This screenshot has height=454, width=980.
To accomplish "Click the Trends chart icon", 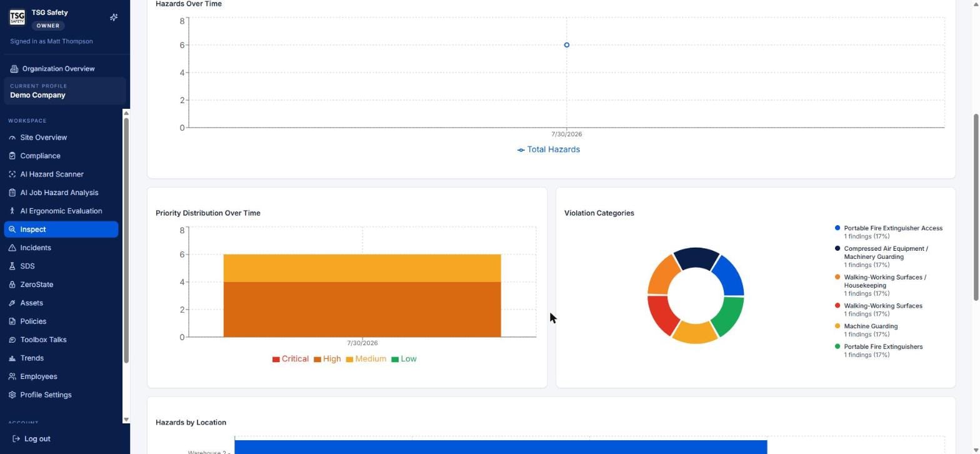I will click(12, 358).
